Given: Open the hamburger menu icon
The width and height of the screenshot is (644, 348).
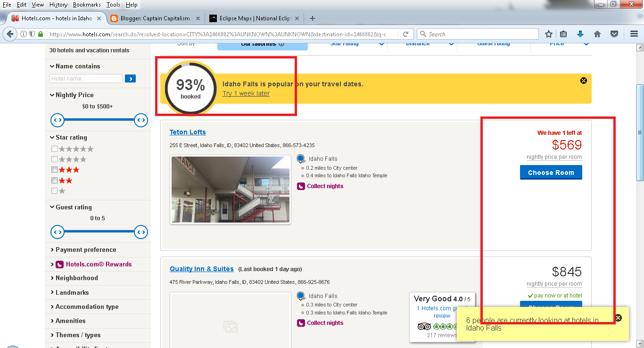Looking at the screenshot, I should tap(634, 34).
